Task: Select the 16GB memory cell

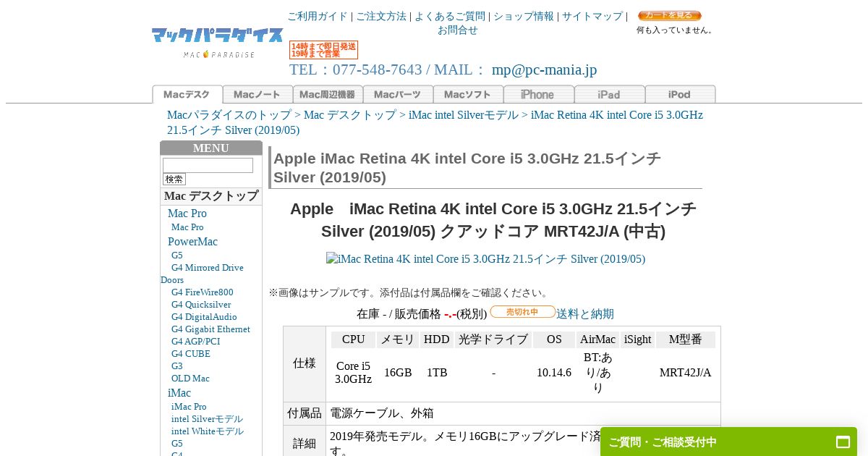Action: [x=398, y=373]
